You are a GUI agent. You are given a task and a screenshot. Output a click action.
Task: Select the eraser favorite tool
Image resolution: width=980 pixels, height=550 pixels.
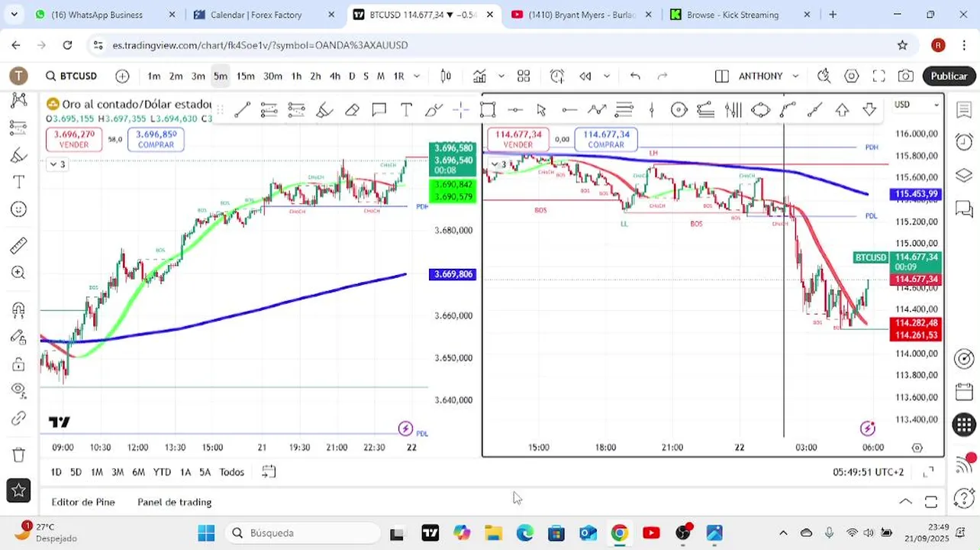click(x=352, y=110)
